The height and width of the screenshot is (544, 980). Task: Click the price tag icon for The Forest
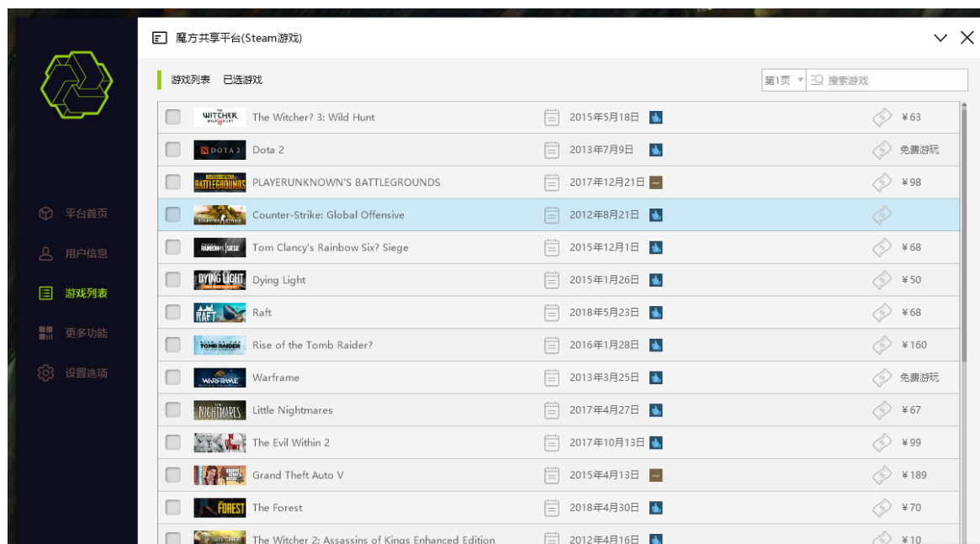882,508
